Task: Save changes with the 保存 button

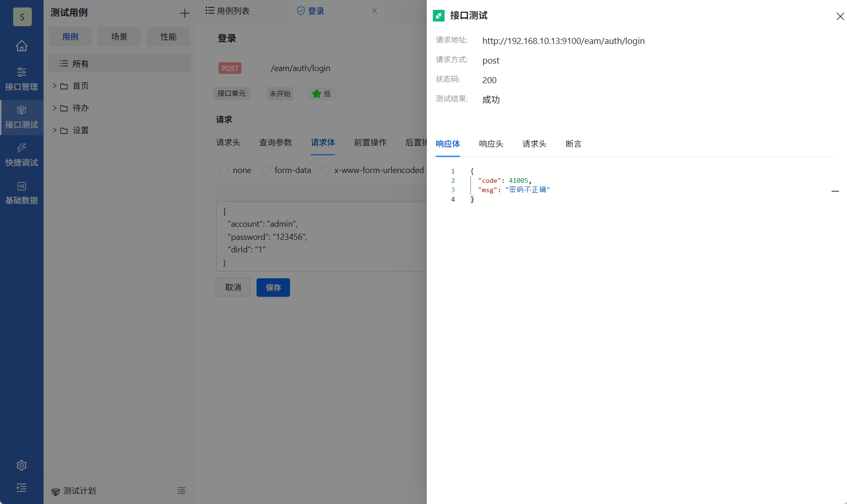Action: [x=273, y=287]
